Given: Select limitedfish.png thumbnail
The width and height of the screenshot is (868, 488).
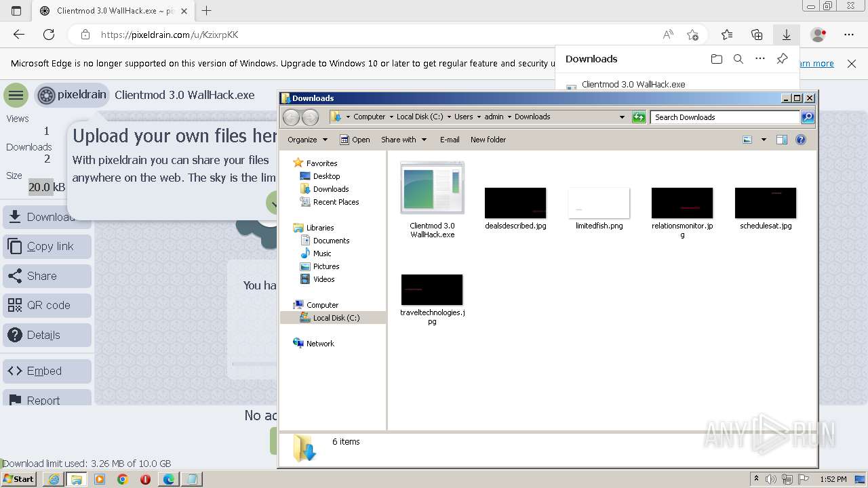Looking at the screenshot, I should [599, 209].
